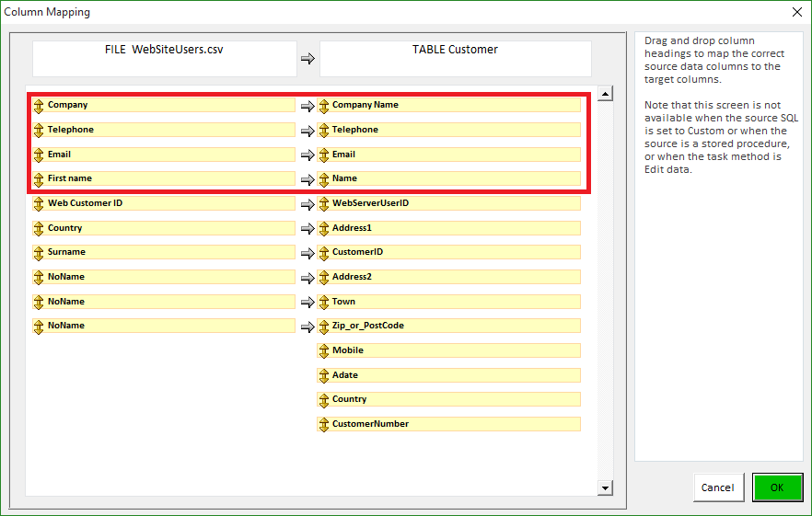Image resolution: width=812 pixels, height=516 pixels.
Task: Click the drag icon beside CompanyName target column
Action: point(323,106)
